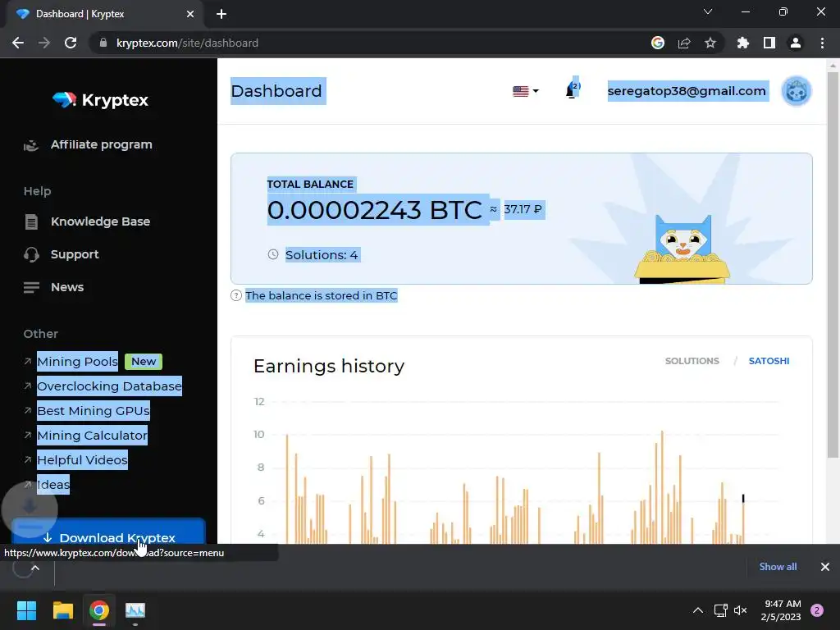The height and width of the screenshot is (630, 840).
Task: Open the language flag dropdown
Action: tap(526, 91)
